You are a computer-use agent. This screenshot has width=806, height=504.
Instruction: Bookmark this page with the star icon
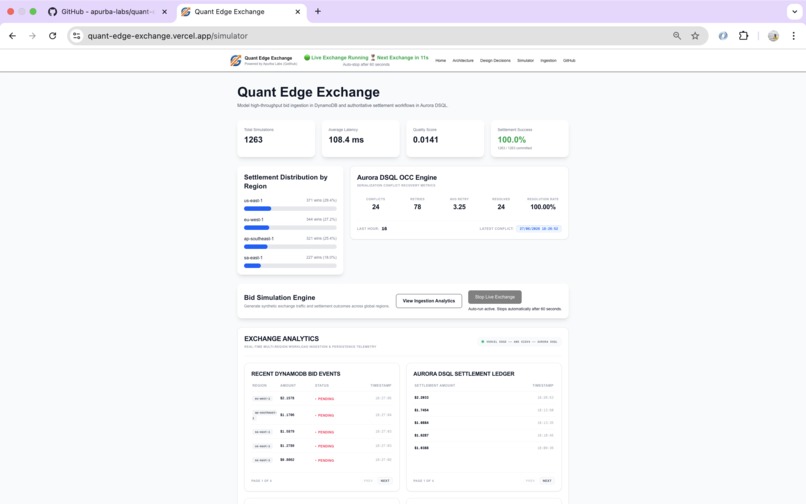(x=695, y=36)
